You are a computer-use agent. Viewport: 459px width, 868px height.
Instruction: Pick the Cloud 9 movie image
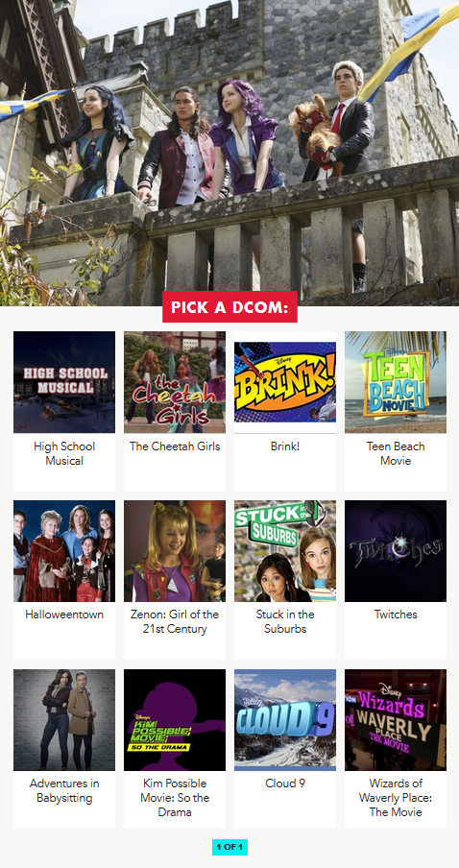coord(285,719)
